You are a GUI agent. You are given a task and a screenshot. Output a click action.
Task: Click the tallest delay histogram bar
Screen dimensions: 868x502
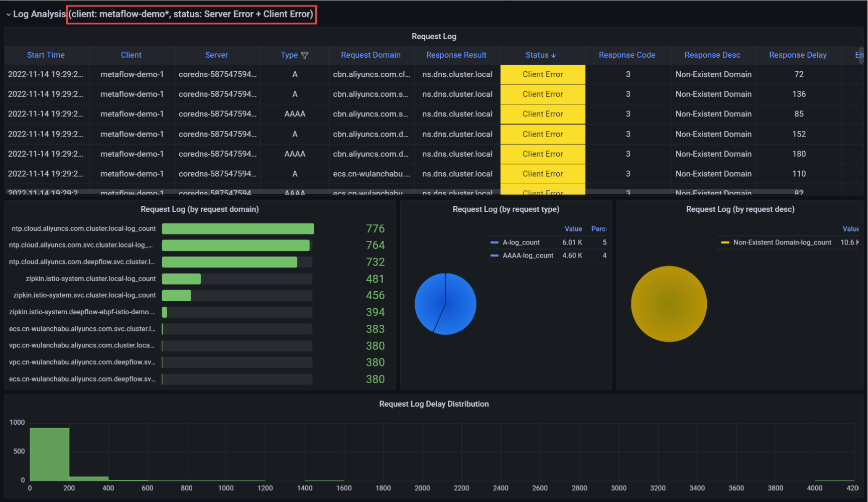[50, 454]
